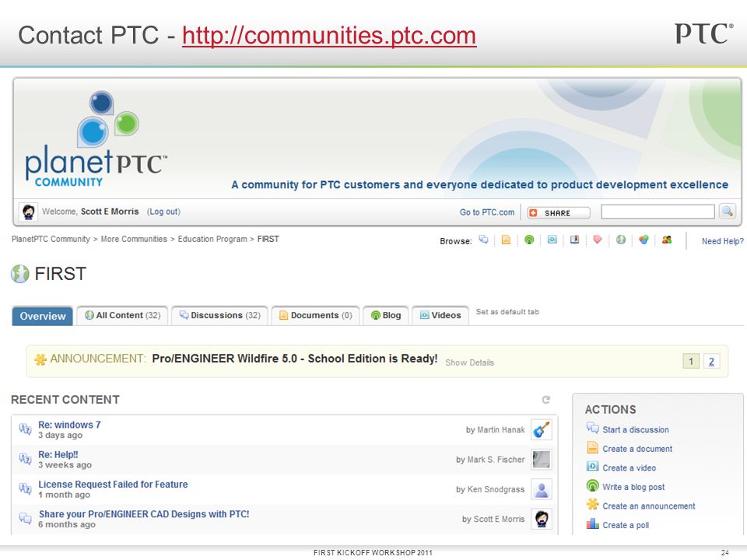This screenshot has width=747, height=560.
Task: Open the communities.ptc.com link in the slide title
Action: pos(328,36)
